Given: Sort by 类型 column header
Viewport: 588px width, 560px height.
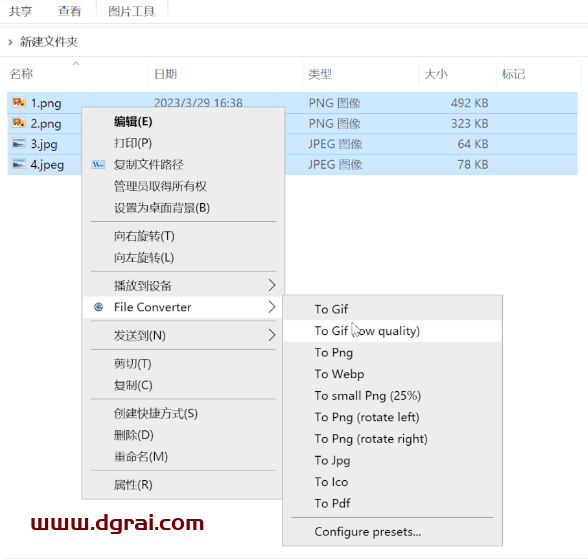Looking at the screenshot, I should pos(320,74).
